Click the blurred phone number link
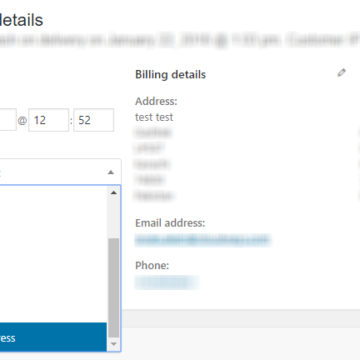360x360 pixels. 167,282
